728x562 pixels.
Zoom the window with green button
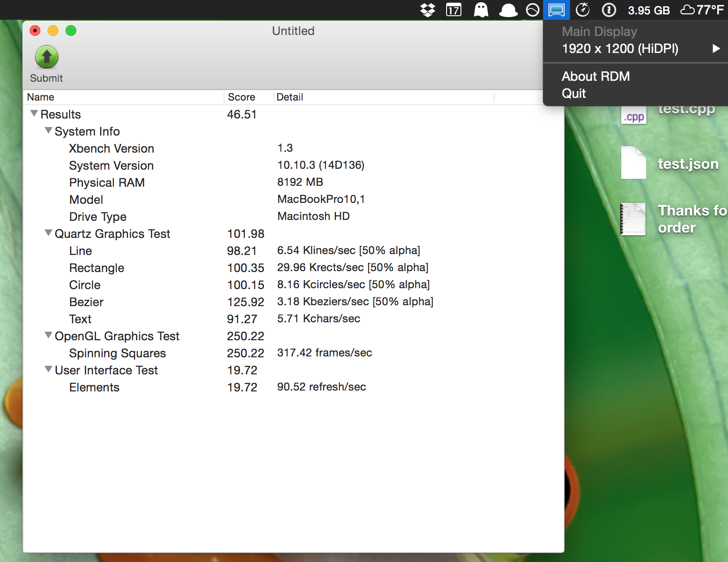71,31
